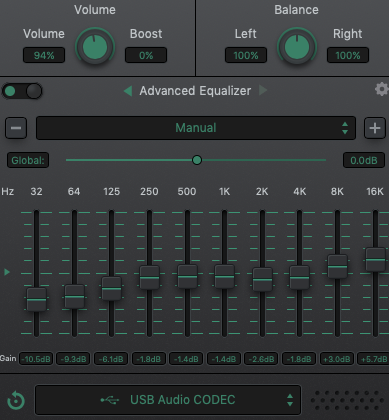
Task: Click the 64 Hz band slider handle
Action: [x=74, y=296]
